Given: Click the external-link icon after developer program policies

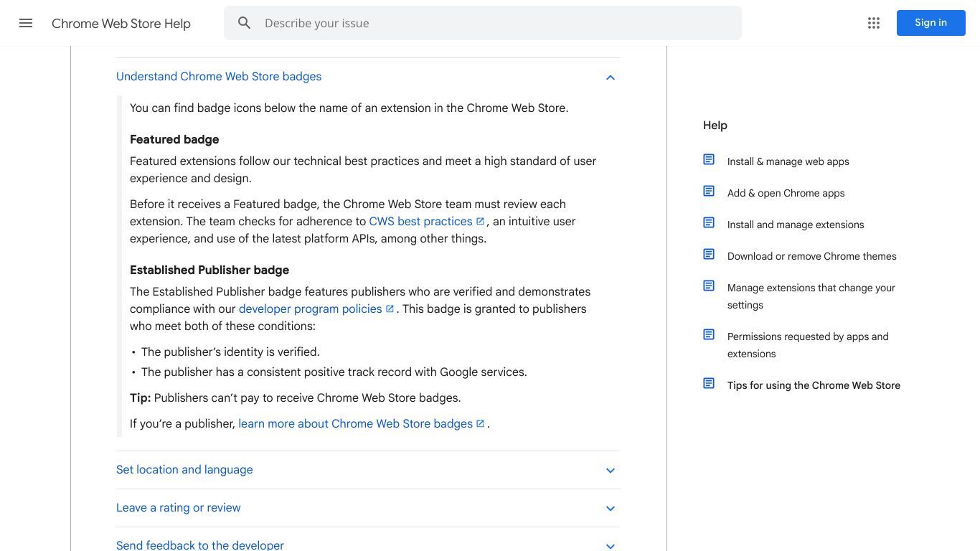Looking at the screenshot, I should coord(390,309).
